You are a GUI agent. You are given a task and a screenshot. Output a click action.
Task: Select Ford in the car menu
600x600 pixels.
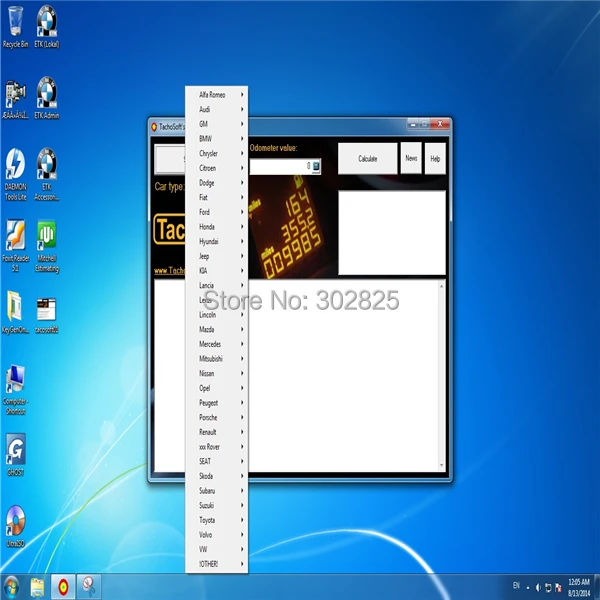(217, 212)
